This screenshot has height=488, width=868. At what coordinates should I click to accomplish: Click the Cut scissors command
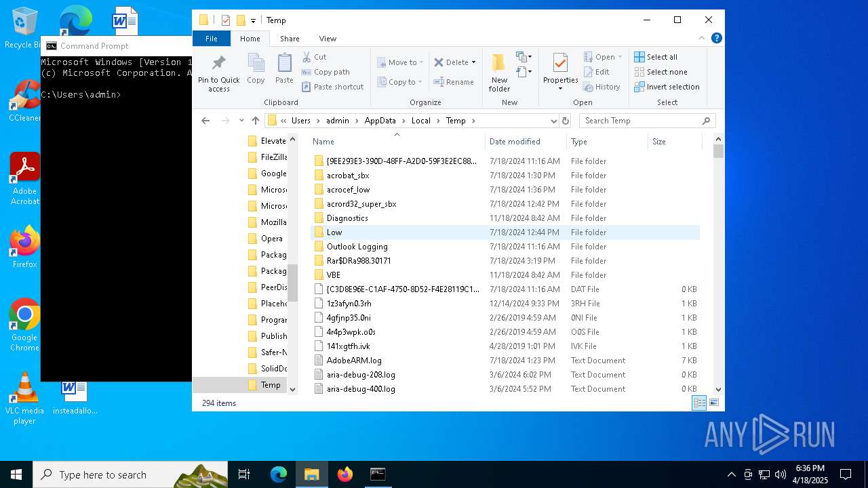314,57
